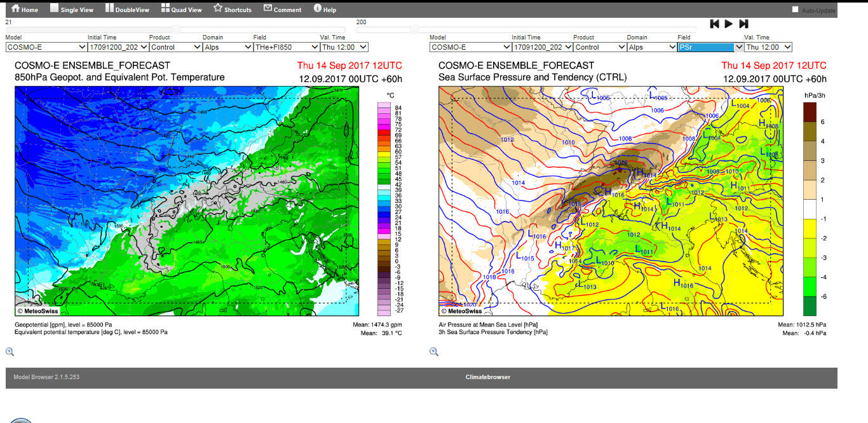Click the Sea Surface Pressure tendency map
868x423 pixels.
tap(611, 201)
